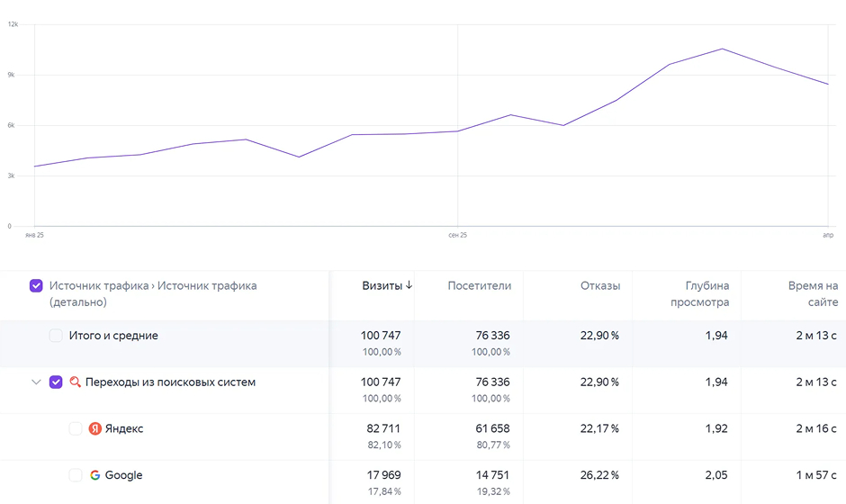Screen dimensions: 846x504
Task: Click Google time on site 1 м 57 с
Action: (x=816, y=475)
